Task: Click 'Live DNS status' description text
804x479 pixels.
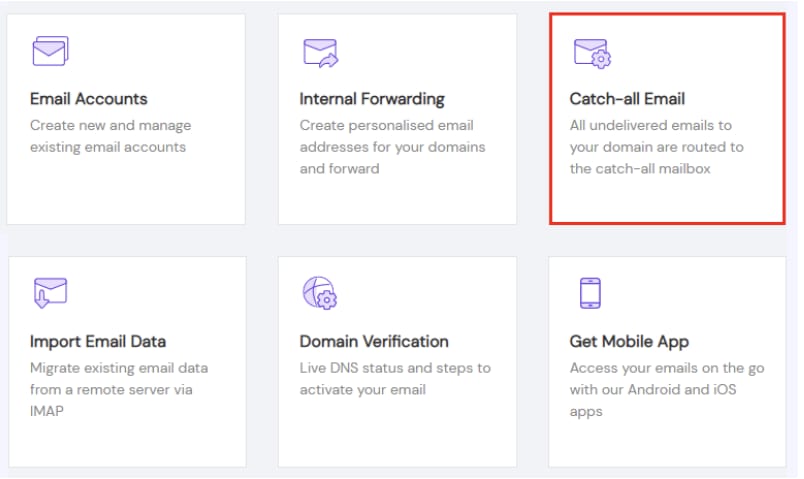Action: click(395, 378)
